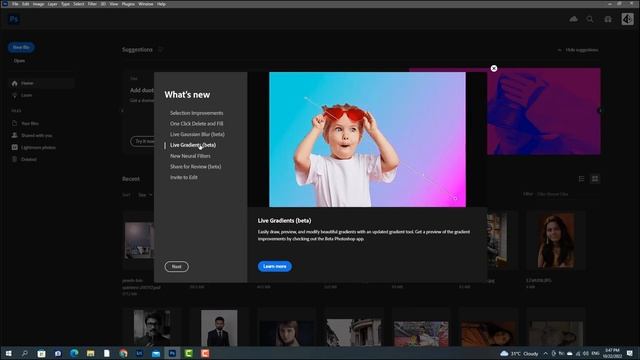The image size is (640, 360).
Task: View New Neural Filters feature
Action: 190,156
